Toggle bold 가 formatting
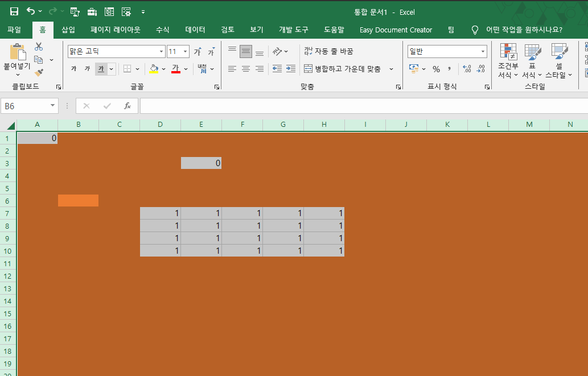Screen dimensions: 588x376 74,69
